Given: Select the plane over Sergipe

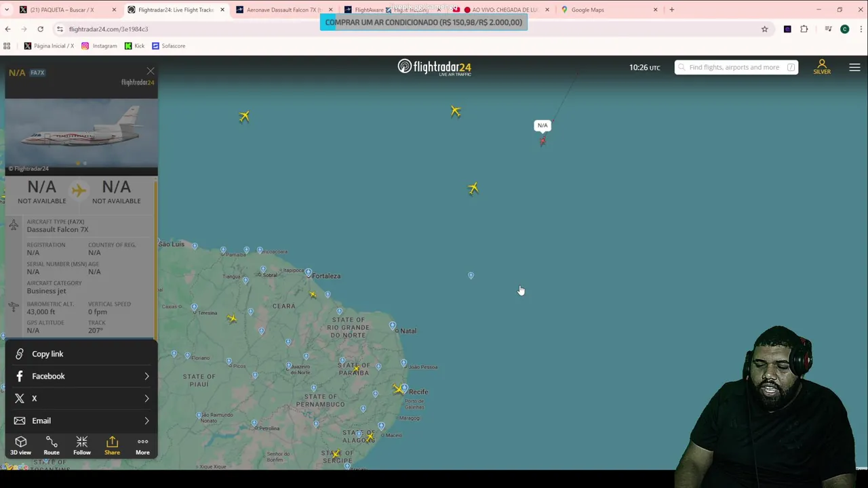Looking at the screenshot, I should click(336, 454).
